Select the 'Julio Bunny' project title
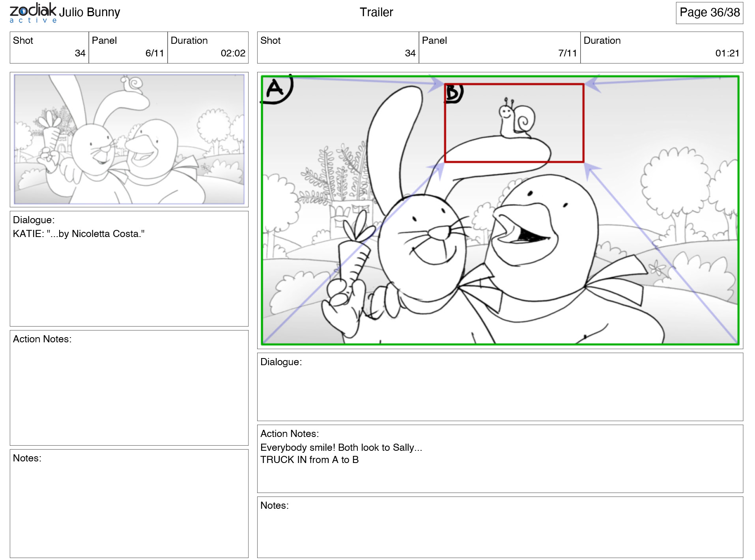 [90, 12]
